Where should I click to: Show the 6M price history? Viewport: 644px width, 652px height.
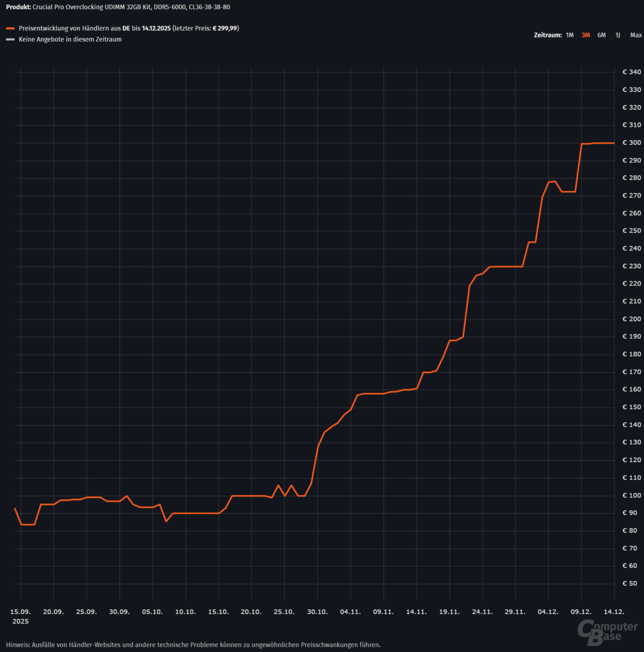601,35
